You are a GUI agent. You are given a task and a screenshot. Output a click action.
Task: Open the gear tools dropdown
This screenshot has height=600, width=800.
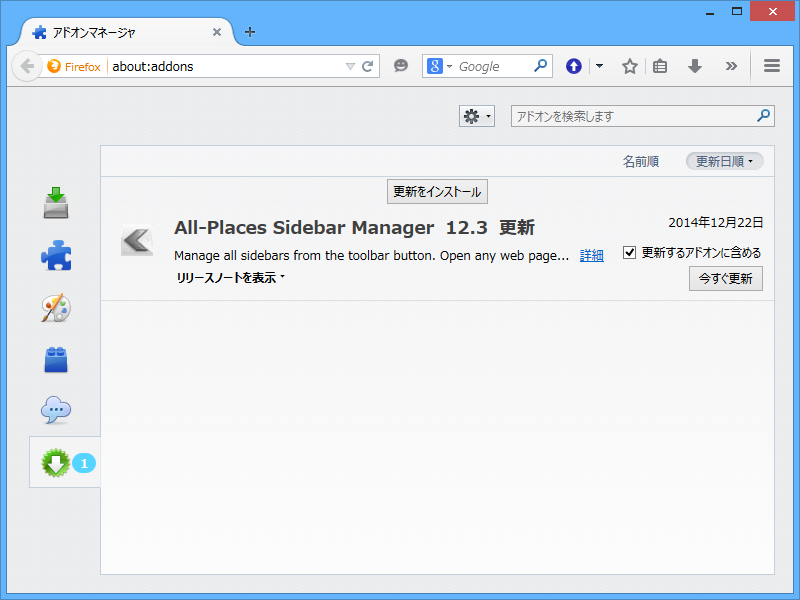point(476,117)
